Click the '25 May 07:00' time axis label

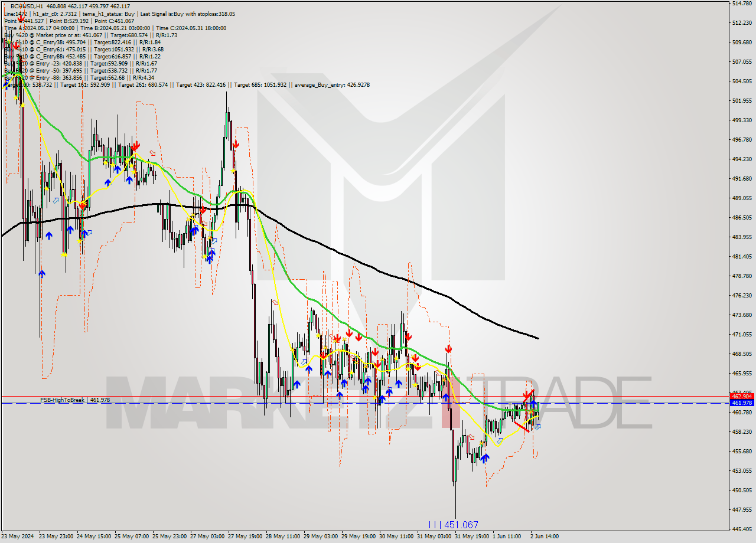pyautogui.click(x=132, y=537)
